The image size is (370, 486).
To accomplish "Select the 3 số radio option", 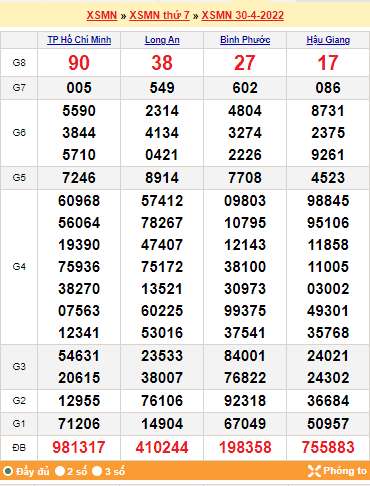I will point(97,471).
